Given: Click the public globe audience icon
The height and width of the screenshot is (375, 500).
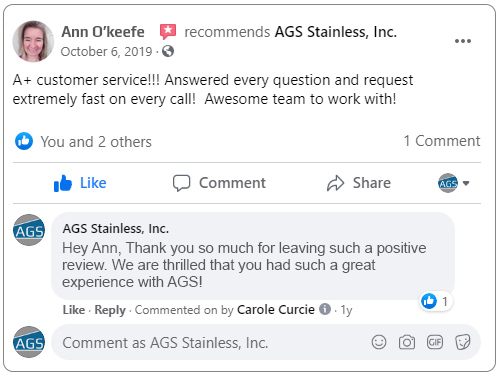Looking at the screenshot, I should pyautogui.click(x=168, y=51).
